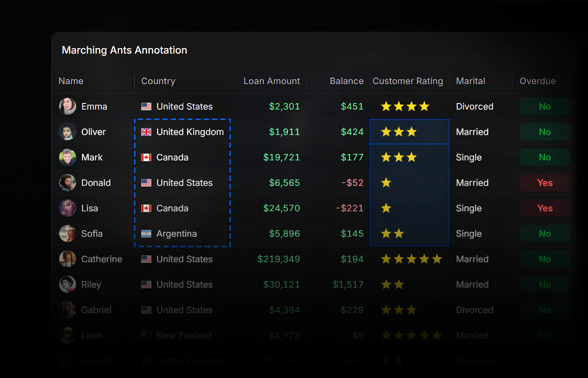Sort by the Loan Amount column header
Screen dimensions: 588x378
[x=272, y=81]
